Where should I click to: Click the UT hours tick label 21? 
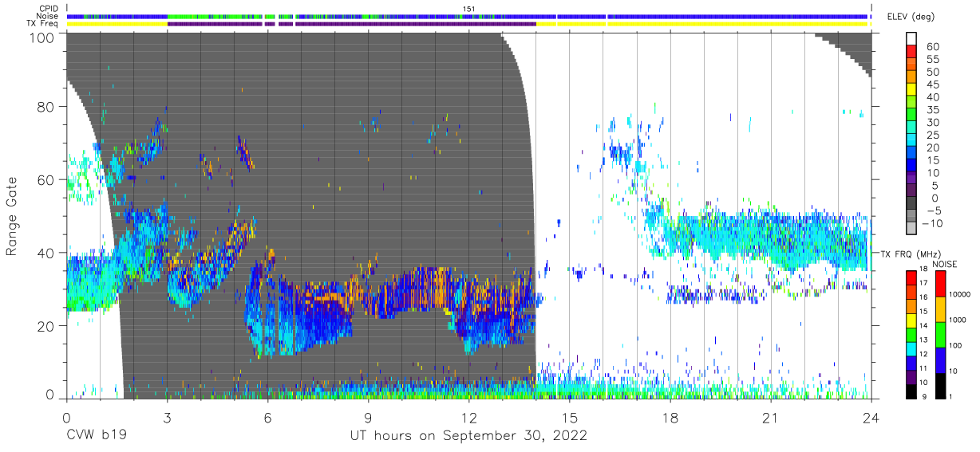[770, 418]
